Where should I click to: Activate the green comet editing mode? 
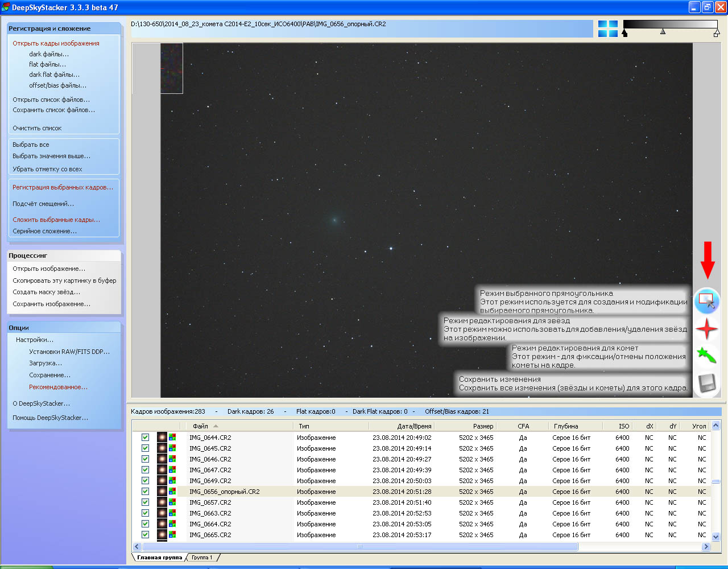pos(706,356)
